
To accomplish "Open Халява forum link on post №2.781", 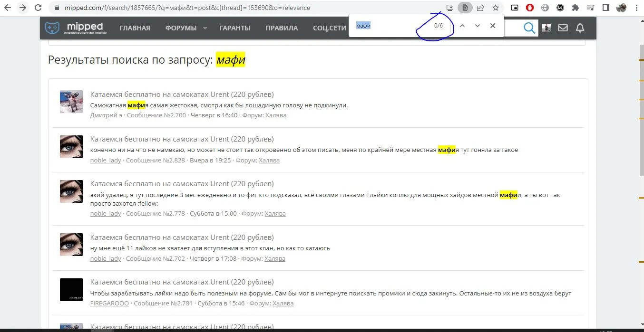I will (x=283, y=303).
